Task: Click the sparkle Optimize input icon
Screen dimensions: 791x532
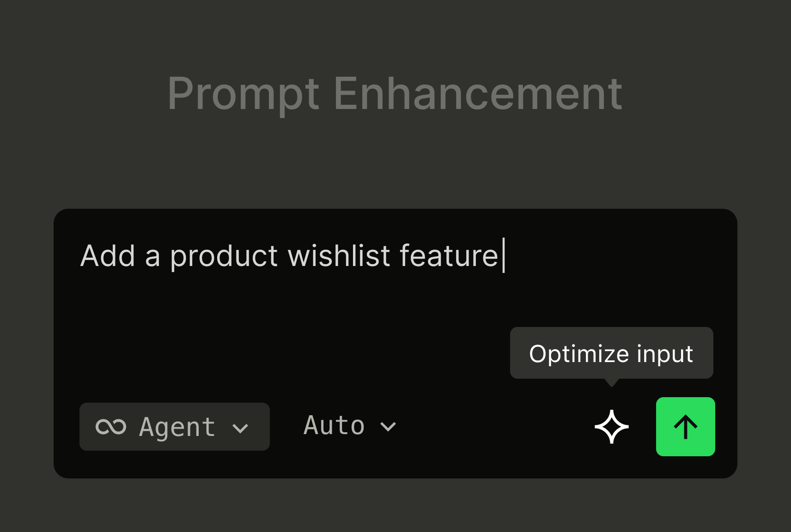Action: point(611,427)
